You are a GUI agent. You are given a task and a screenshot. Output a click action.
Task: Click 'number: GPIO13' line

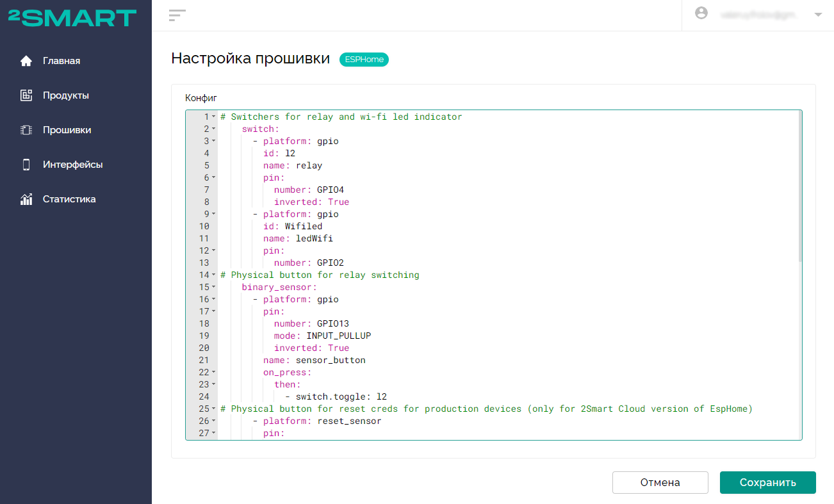[x=311, y=324]
